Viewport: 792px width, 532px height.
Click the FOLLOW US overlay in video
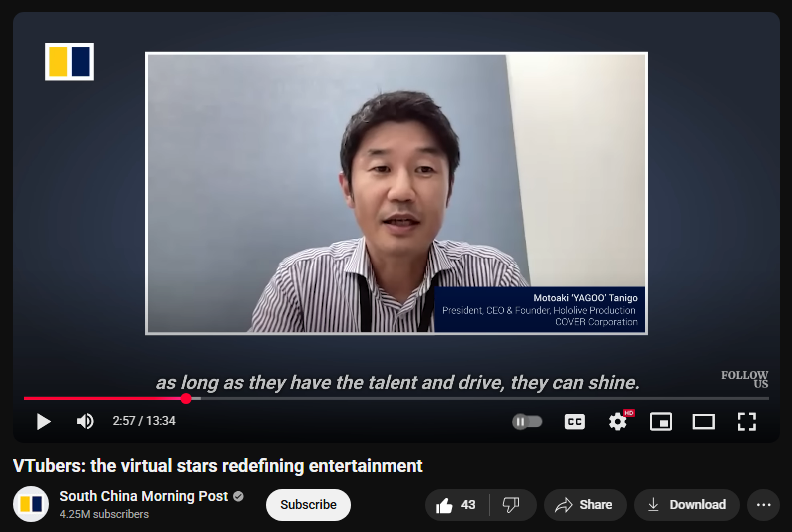click(745, 379)
